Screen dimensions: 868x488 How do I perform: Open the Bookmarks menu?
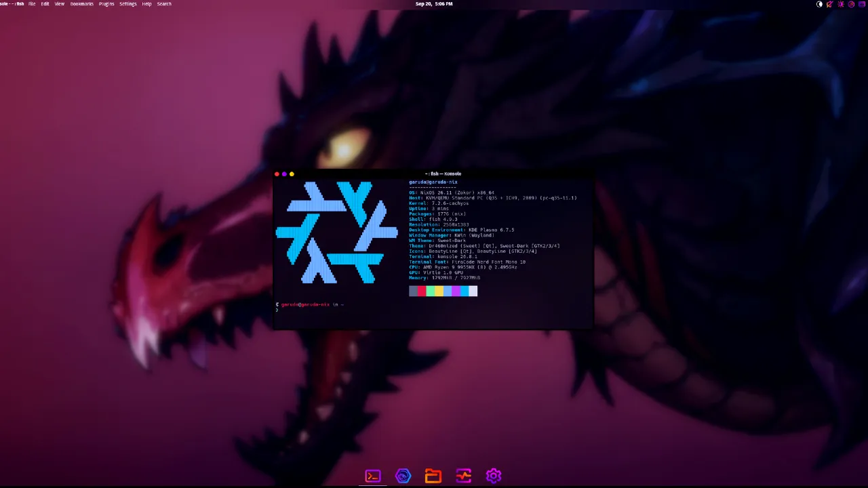point(82,4)
